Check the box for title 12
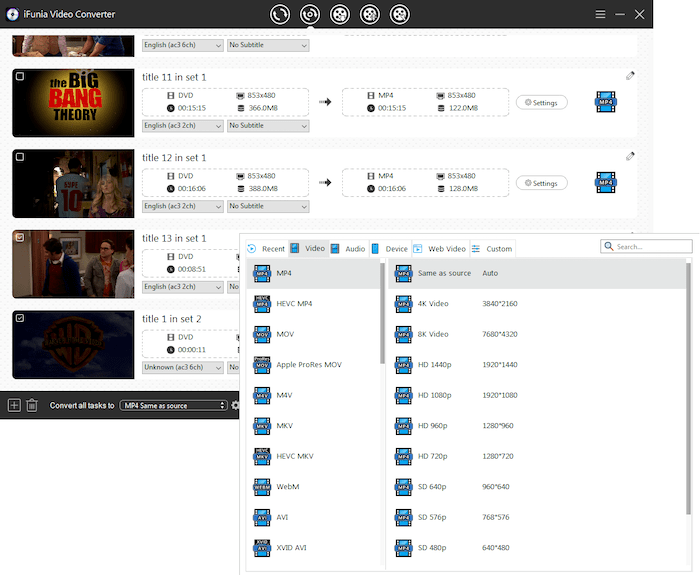This screenshot has height=575, width=700. 19,157
